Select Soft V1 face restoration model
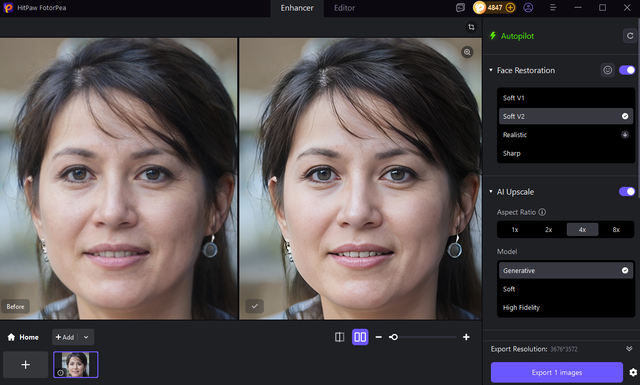 click(566, 98)
